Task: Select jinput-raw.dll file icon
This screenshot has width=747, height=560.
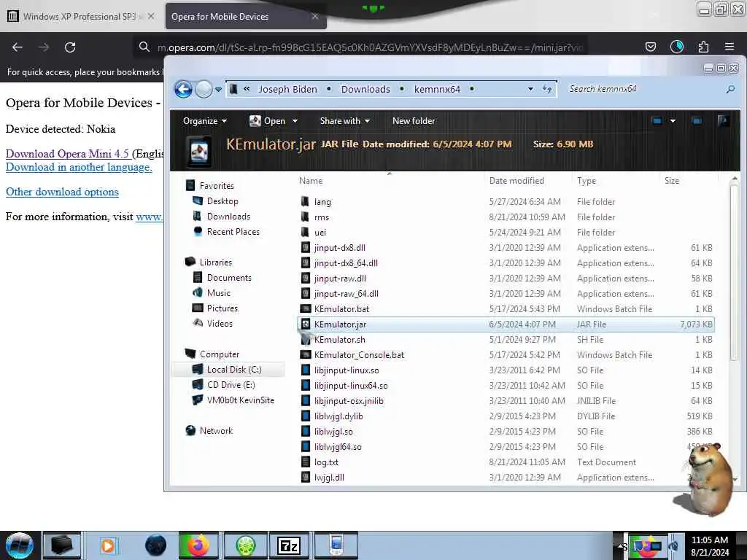Action: (306, 278)
